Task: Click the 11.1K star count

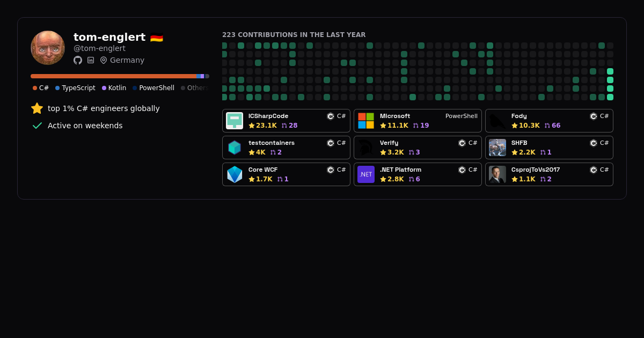Action: point(398,126)
